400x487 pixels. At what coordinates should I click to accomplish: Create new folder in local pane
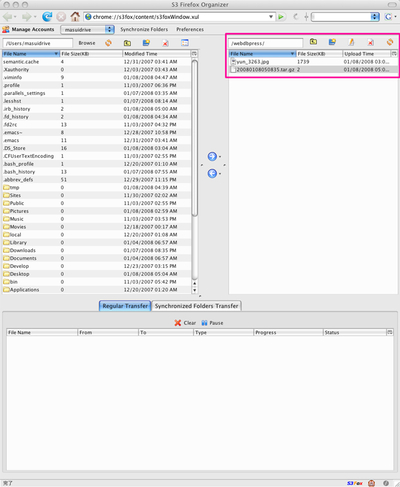point(146,43)
